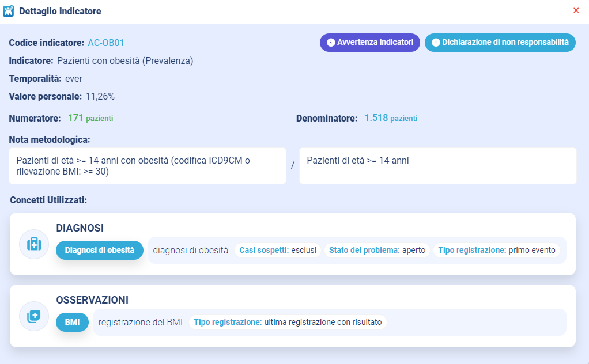589x364 pixels.
Task: Close the Dettaglio Indicatore dialog
Action: [x=576, y=10]
